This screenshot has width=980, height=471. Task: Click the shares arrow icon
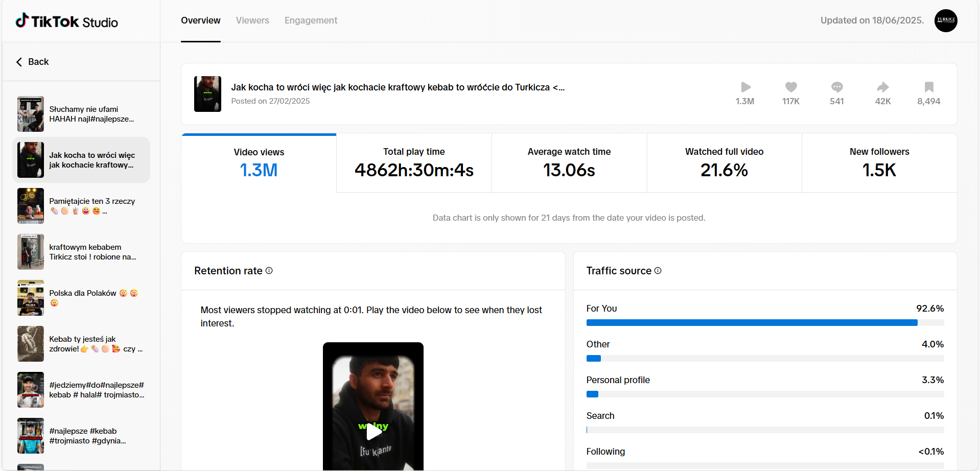pyautogui.click(x=882, y=87)
